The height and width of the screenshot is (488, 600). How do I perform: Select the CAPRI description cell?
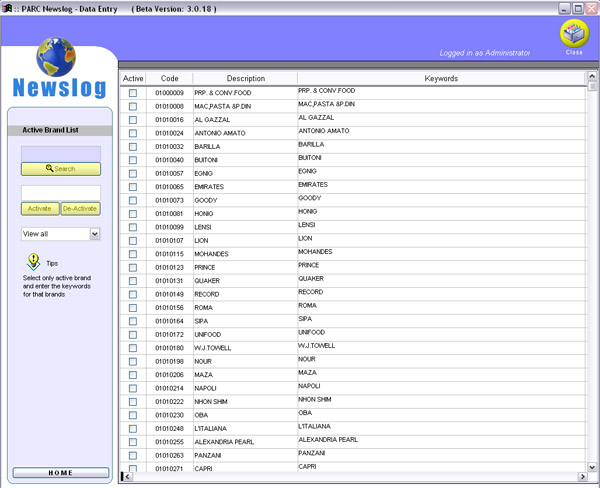(245, 468)
